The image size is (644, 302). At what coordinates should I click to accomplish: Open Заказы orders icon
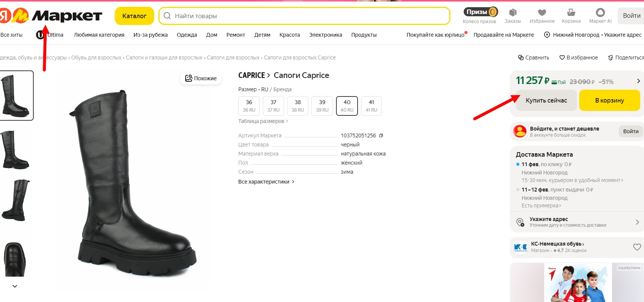click(513, 16)
